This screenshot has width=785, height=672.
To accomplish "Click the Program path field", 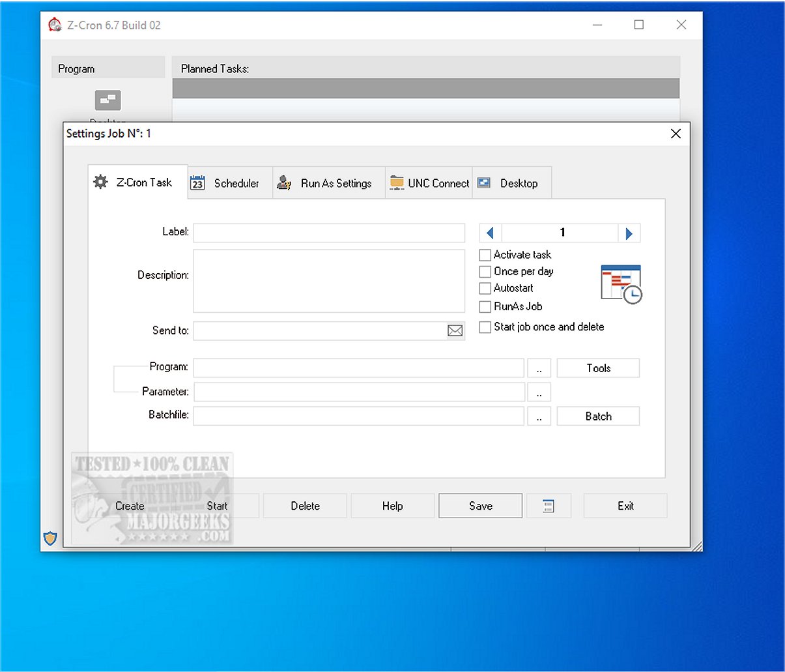I will [359, 368].
